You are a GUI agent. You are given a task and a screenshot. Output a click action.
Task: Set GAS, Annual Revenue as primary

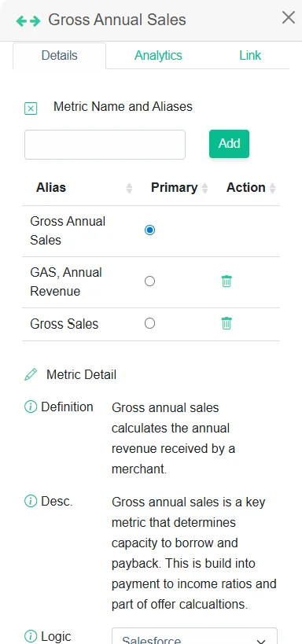click(x=150, y=282)
